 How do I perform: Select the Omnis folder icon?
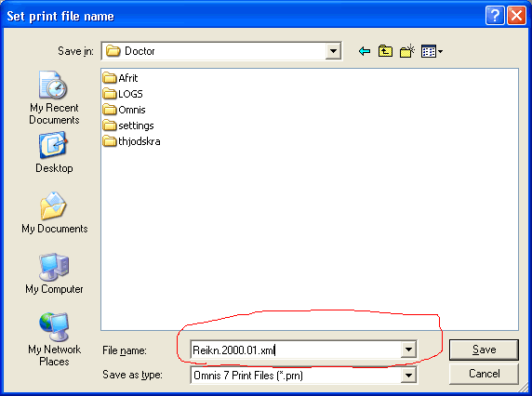tap(110, 110)
